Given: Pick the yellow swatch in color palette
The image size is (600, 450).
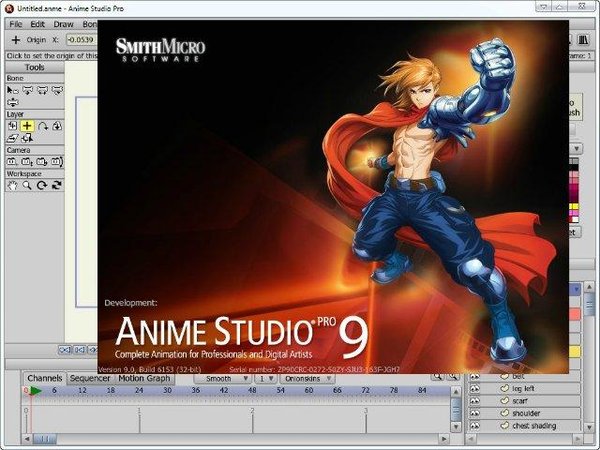Looking at the screenshot, I should click(574, 207).
